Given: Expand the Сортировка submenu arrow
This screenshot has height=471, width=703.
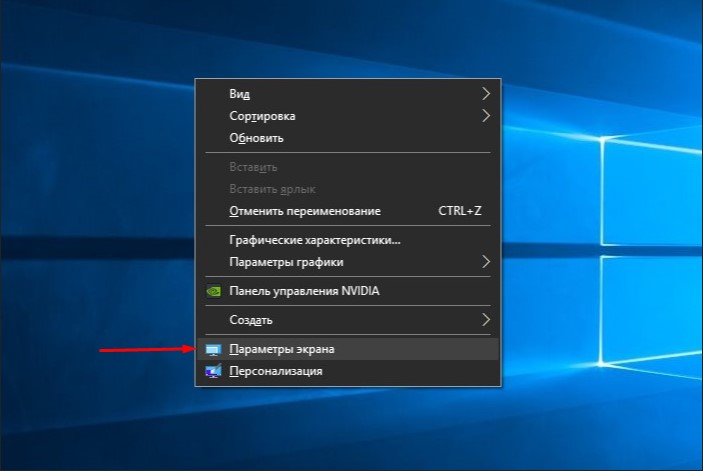Looking at the screenshot, I should (486, 116).
